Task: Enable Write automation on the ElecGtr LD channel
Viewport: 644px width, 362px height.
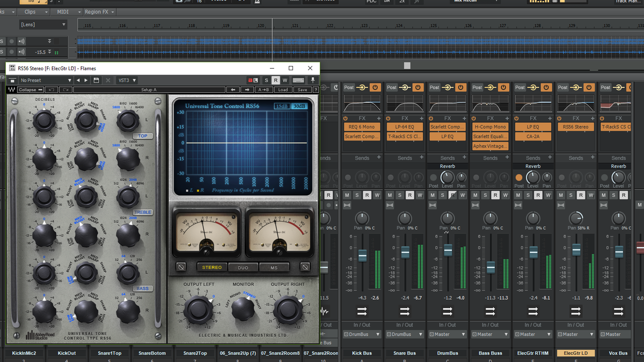Action: (591, 195)
